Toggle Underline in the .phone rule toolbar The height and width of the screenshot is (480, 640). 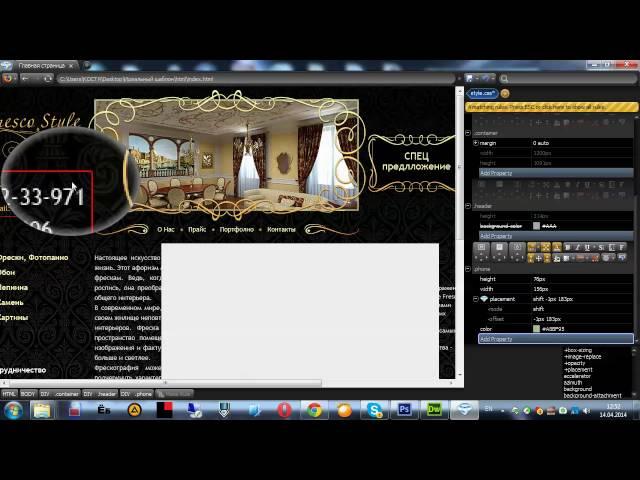click(x=587, y=247)
